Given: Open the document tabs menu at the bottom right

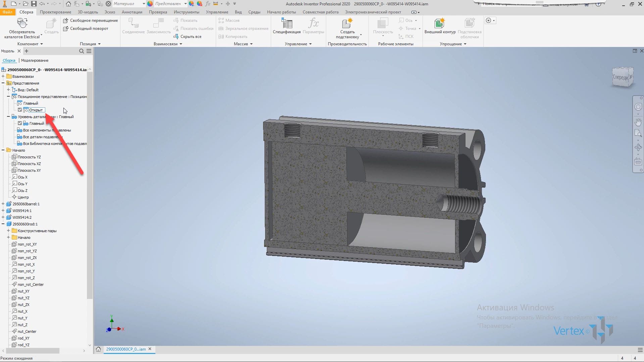Looking at the screenshot, I should pos(640,349).
